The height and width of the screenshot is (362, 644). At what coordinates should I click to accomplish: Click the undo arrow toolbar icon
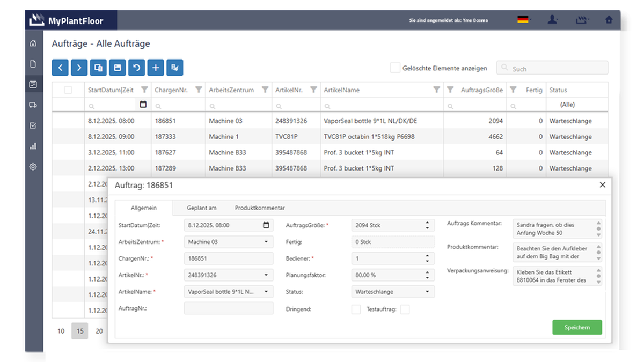(137, 68)
